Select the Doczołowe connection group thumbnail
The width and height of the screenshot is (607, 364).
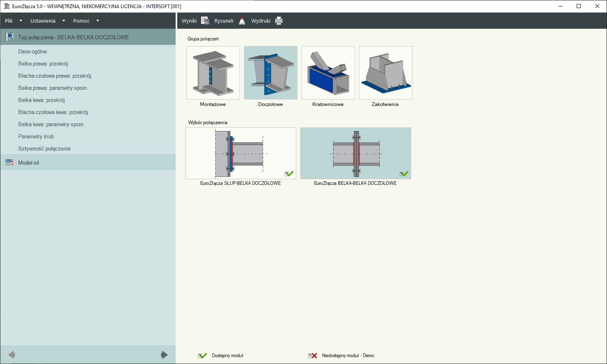pos(271,73)
